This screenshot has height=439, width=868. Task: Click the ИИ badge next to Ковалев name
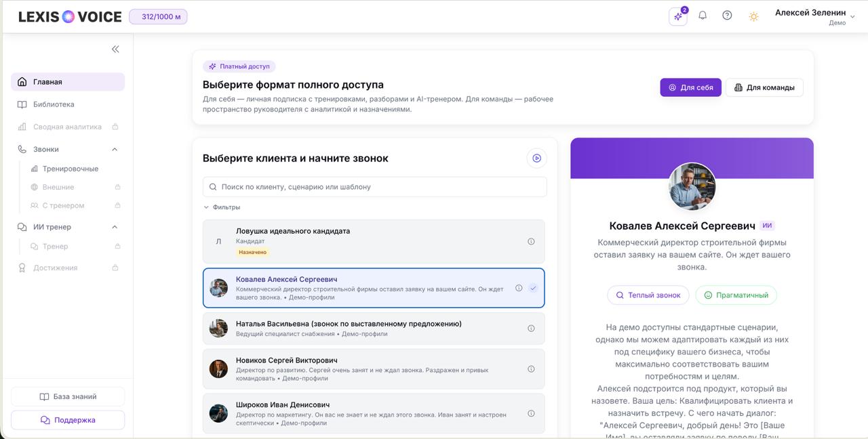tap(767, 226)
